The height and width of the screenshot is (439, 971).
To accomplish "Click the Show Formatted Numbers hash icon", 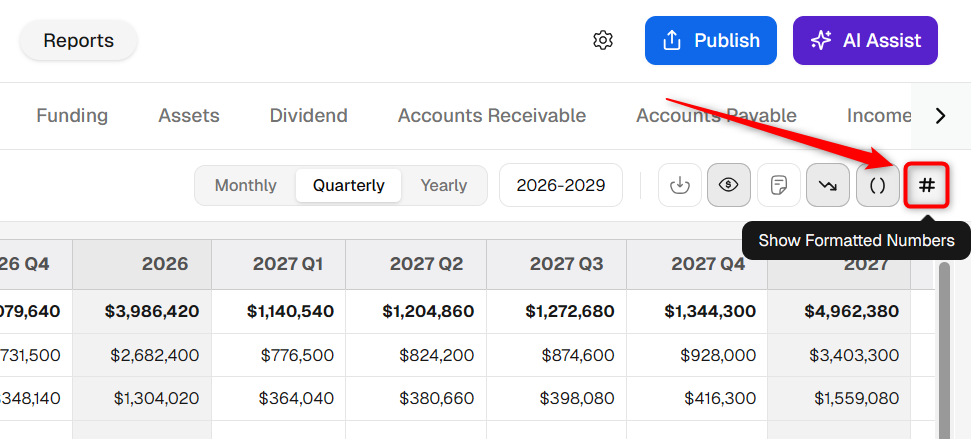I will (x=926, y=185).
